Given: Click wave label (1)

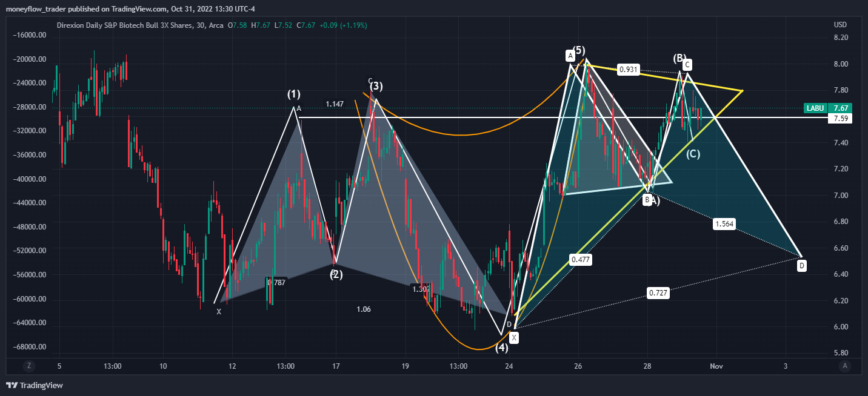Looking at the screenshot, I should (x=294, y=94).
